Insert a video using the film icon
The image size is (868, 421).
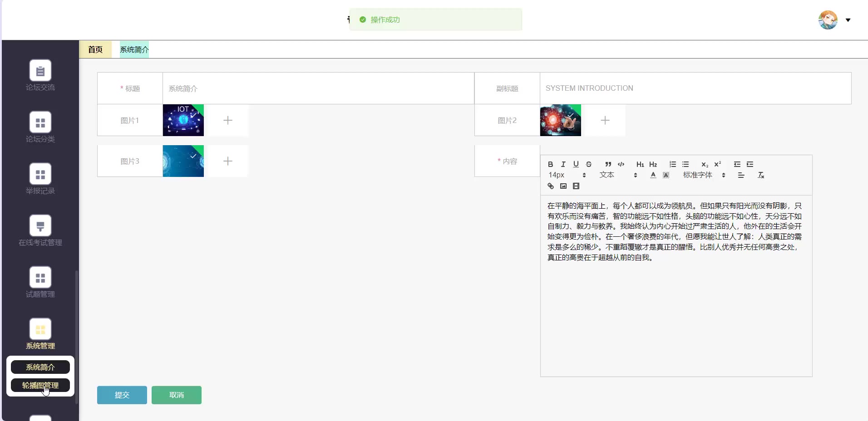[576, 186]
